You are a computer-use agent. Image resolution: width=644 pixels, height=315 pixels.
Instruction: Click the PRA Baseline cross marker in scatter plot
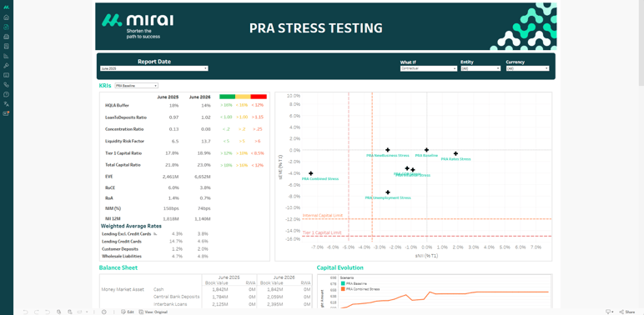(426, 150)
